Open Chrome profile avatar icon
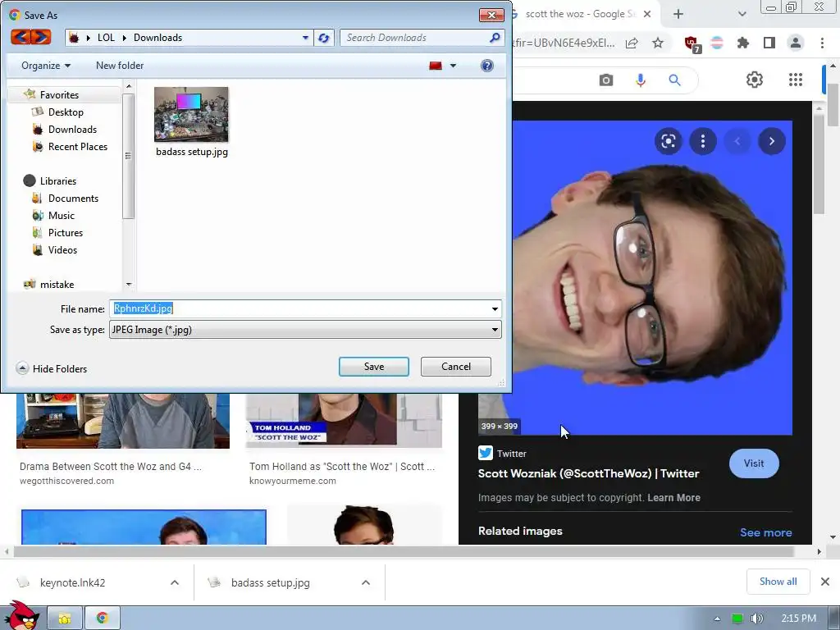This screenshot has height=630, width=840. 796,43
